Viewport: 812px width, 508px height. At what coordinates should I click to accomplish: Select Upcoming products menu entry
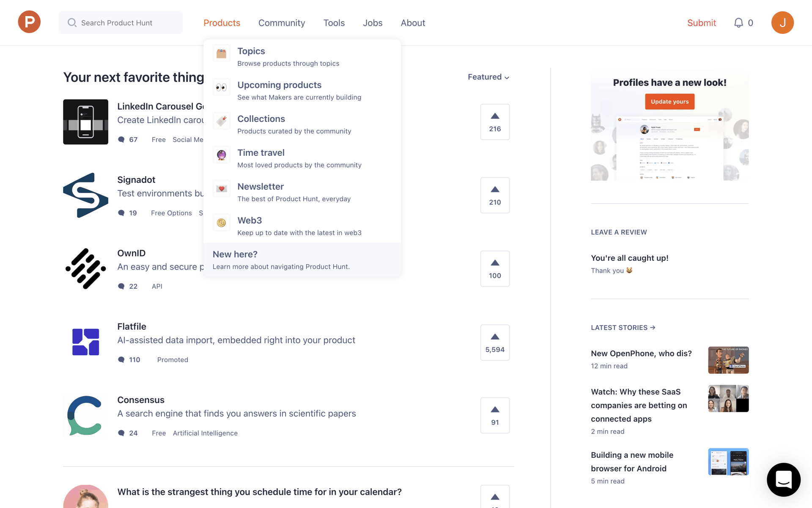(x=302, y=91)
